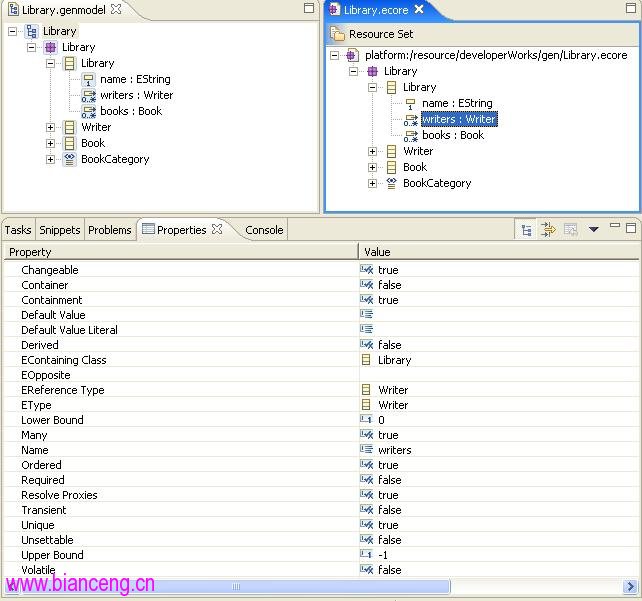The height and width of the screenshot is (601, 642).
Task: Maximize the Properties view panel
Action: (x=631, y=228)
